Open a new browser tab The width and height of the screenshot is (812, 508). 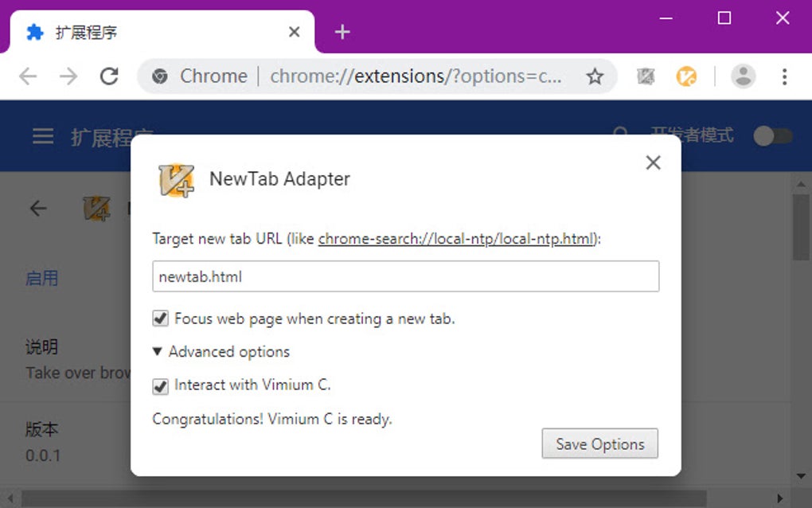(x=342, y=32)
